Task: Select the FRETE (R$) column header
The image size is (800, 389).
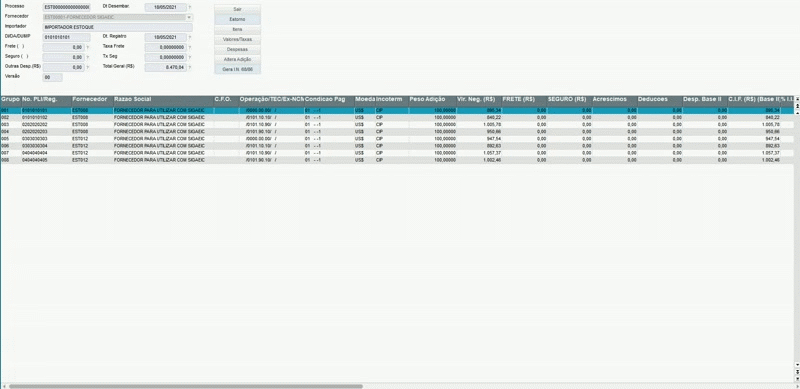Action: point(524,99)
